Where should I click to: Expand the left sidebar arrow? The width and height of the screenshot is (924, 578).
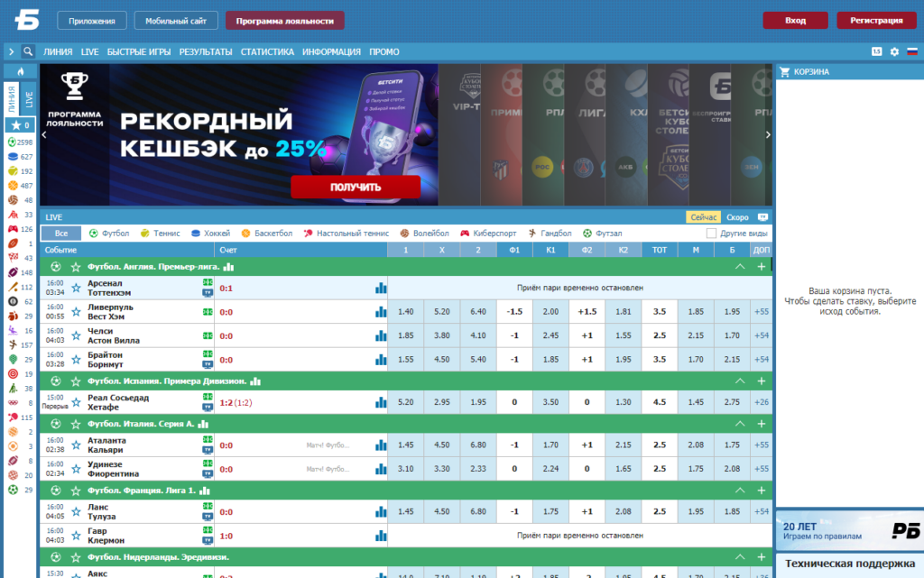tap(11, 51)
